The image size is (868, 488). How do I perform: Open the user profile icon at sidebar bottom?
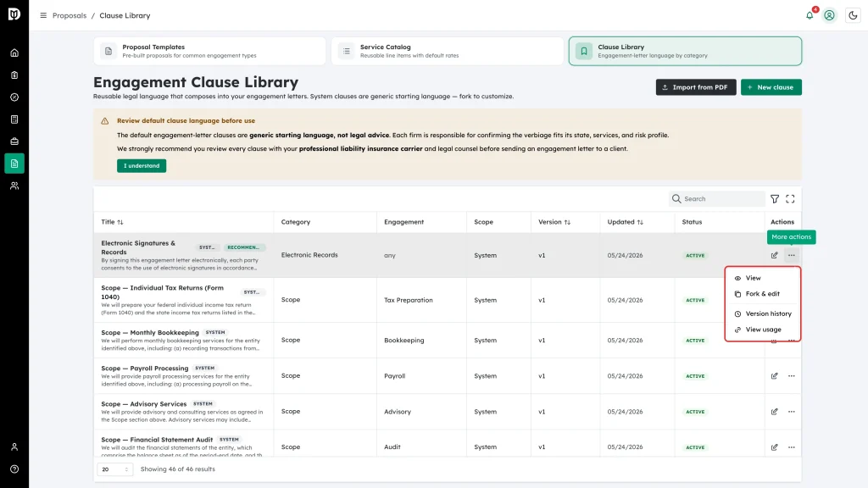[14, 447]
